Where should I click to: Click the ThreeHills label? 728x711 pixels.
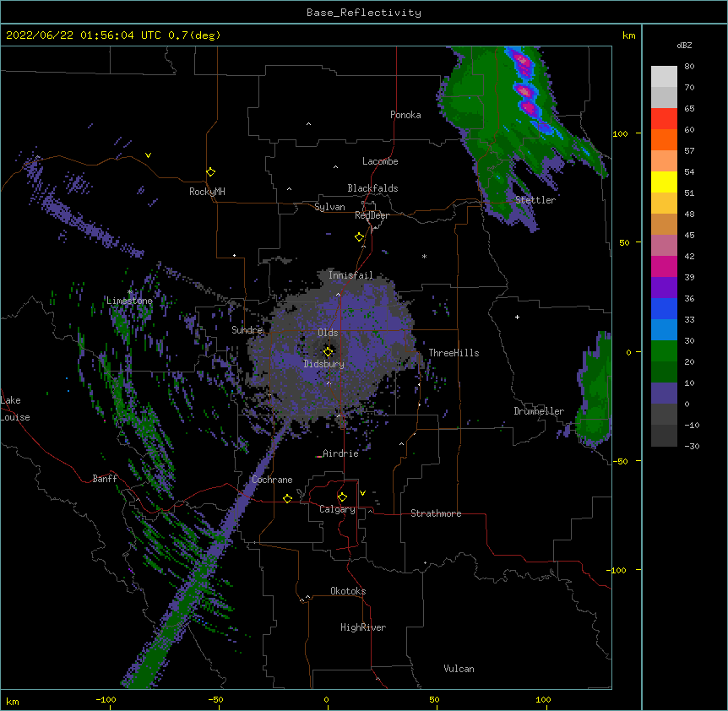[454, 353]
